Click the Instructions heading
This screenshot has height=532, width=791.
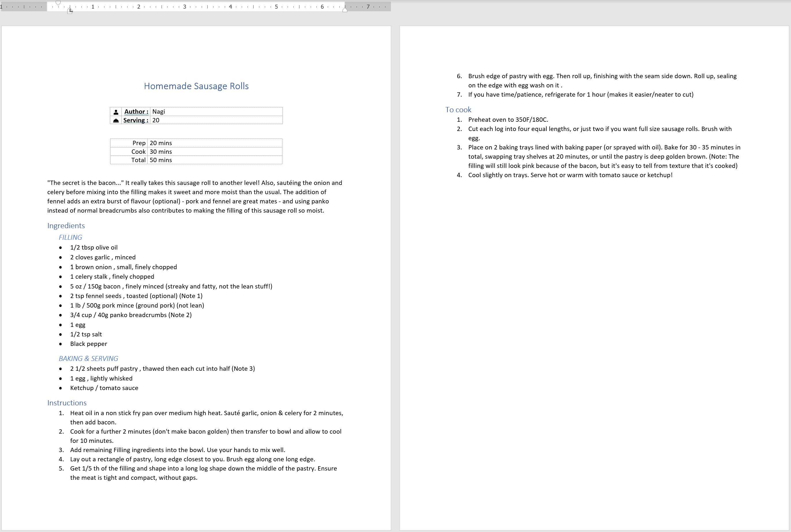(67, 403)
